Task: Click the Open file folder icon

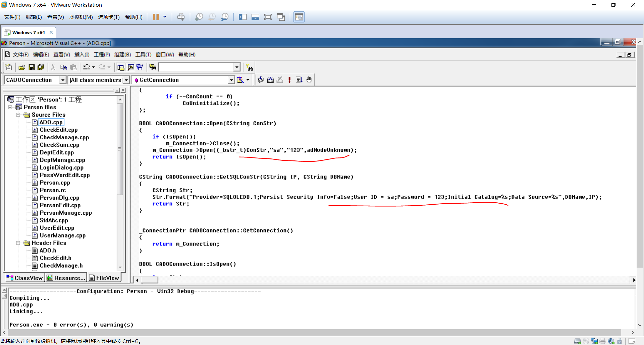Action: point(22,67)
